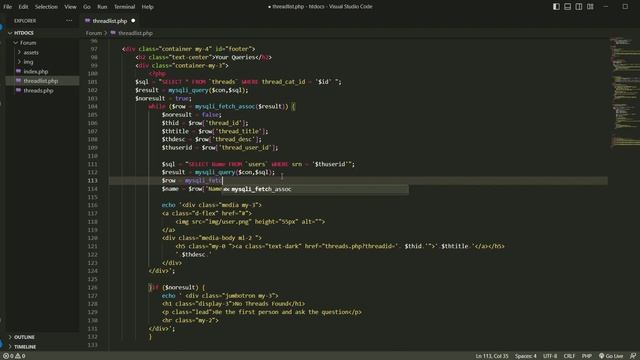Start Go Live server
This screenshot has height=360, width=640.
tap(611, 356)
